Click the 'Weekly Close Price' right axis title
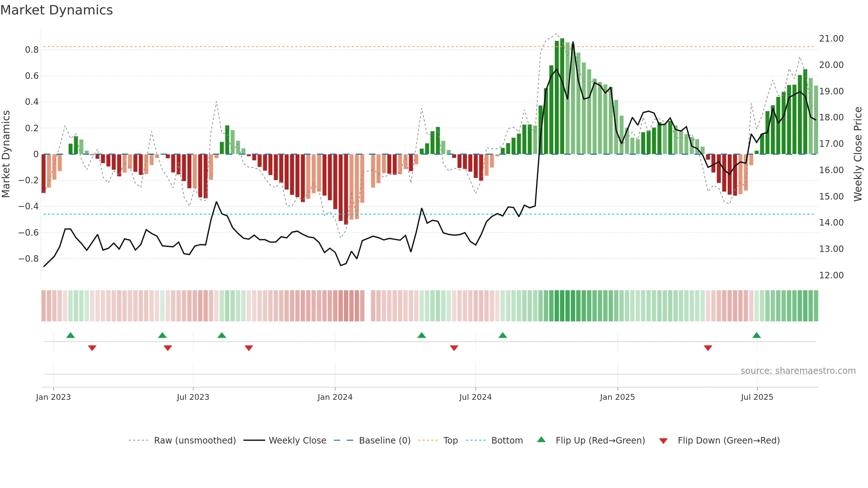868x488 pixels. coord(858,154)
